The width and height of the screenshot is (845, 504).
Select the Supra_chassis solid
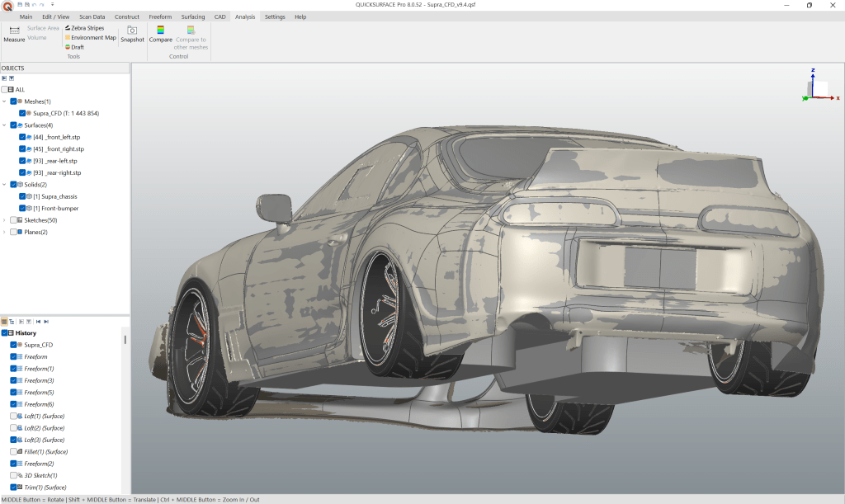point(58,196)
